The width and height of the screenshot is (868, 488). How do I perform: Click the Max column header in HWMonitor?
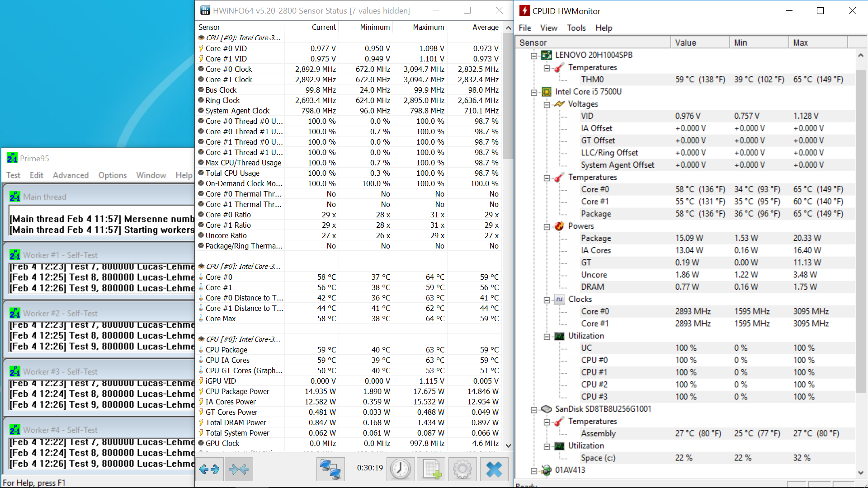(817, 42)
